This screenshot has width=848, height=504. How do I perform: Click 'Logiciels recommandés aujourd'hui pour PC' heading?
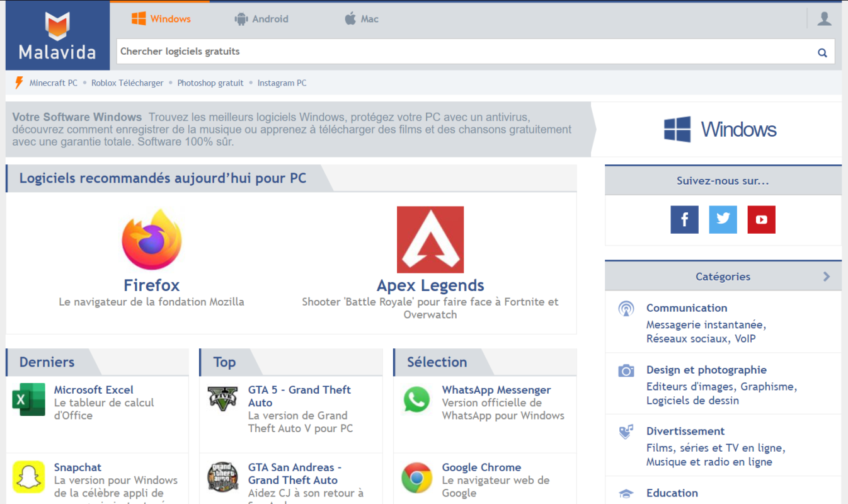(x=163, y=178)
